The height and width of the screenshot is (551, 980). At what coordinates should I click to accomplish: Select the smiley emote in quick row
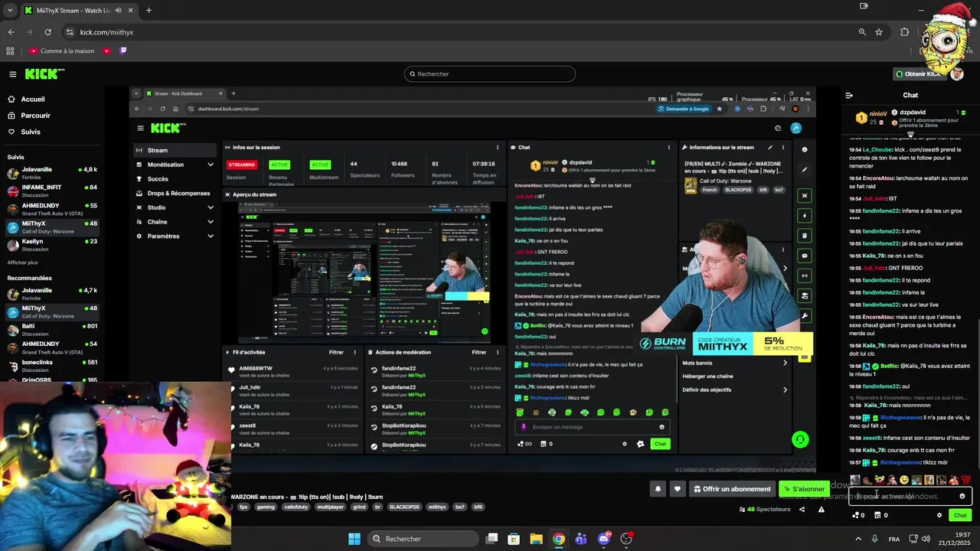coord(904,480)
